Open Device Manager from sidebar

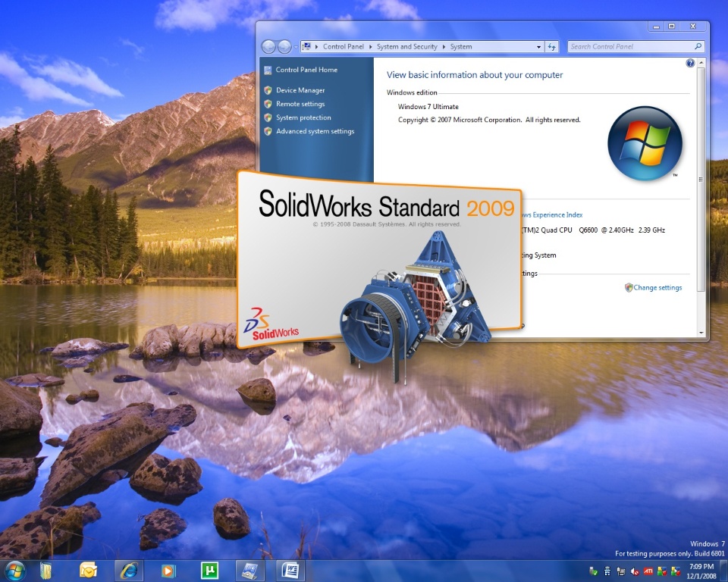[x=300, y=90]
